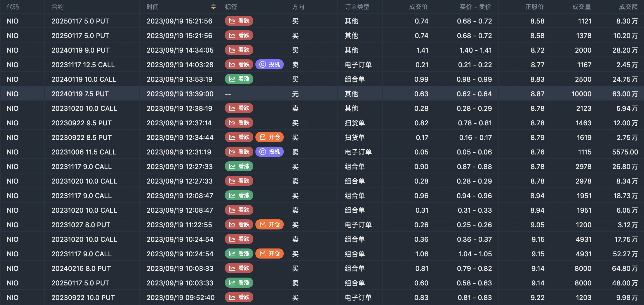Click the 开仓 tag on the 20231027 8.0 PUT row
This screenshot has width=644, height=305.
(x=269, y=225)
